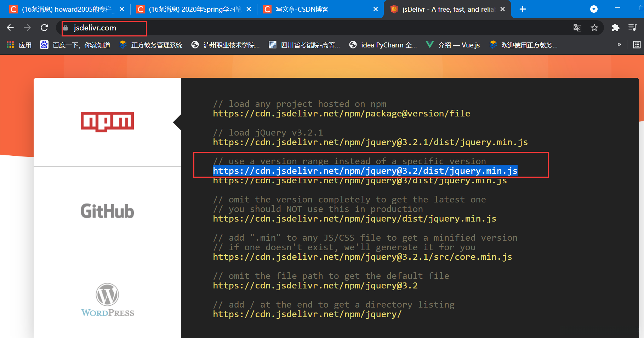Screen dimensions: 644x338
Task: Open the 欢迎使用正方教务 bookmark
Action: (x=523, y=45)
